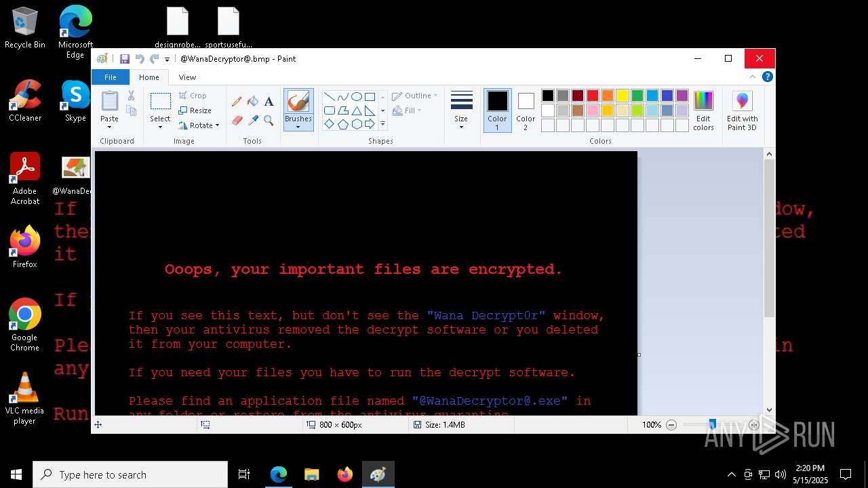Click the Shapes gallery next row arrow

pyautogui.click(x=382, y=110)
